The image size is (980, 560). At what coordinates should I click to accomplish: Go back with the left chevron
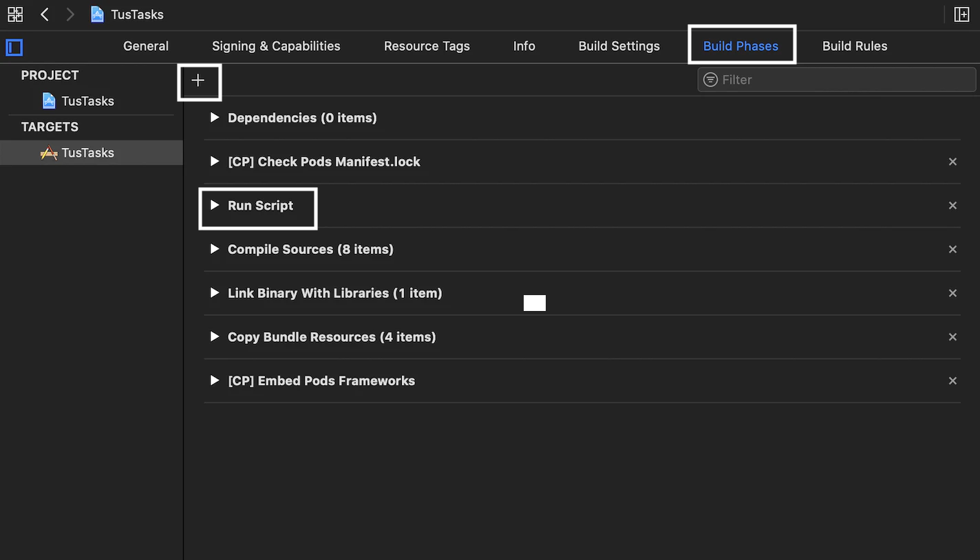point(45,14)
